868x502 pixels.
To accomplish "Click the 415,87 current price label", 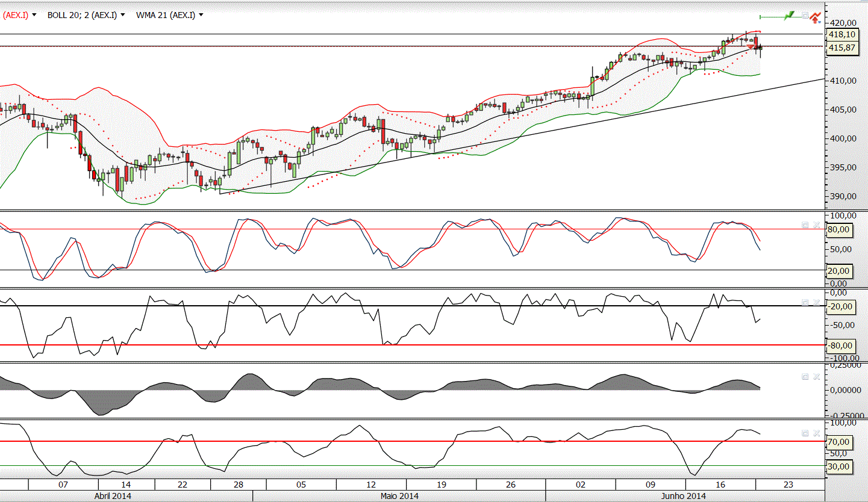I will (x=842, y=48).
